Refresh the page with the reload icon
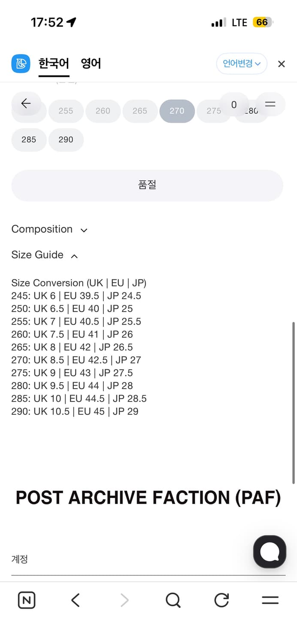The height and width of the screenshot is (644, 297). click(x=221, y=600)
